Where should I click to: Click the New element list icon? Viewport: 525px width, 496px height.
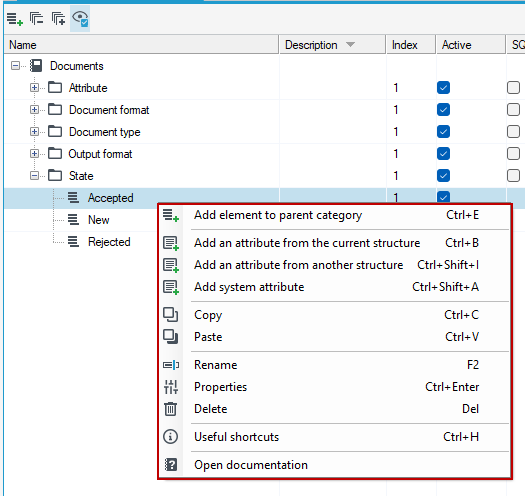[73, 220]
